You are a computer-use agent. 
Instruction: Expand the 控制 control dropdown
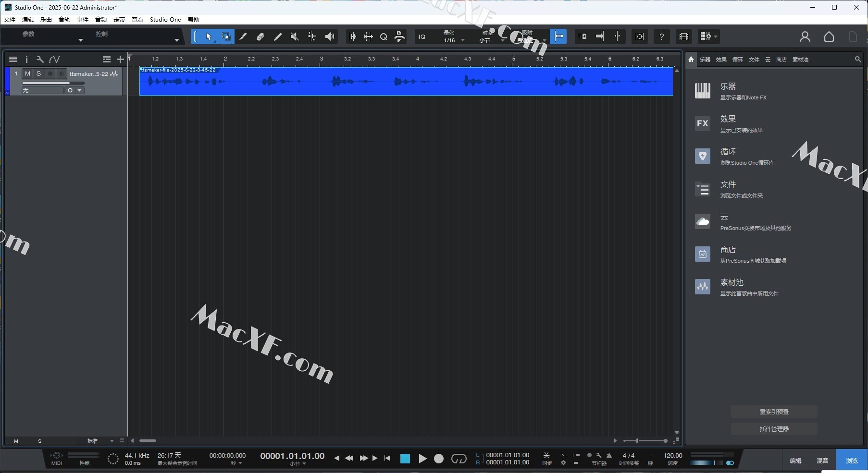(177, 40)
